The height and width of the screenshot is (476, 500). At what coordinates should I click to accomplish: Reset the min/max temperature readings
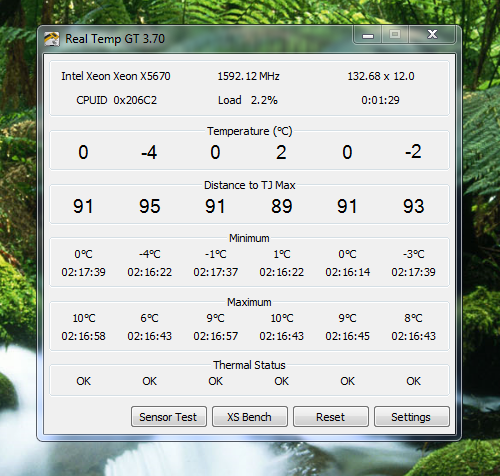tap(331, 417)
